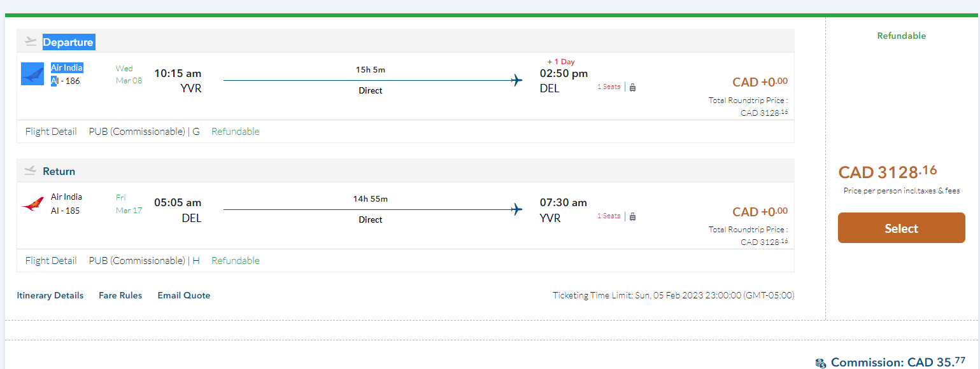Viewport: 980px width, 369px height.
Task: Click the Email Quote link
Action: pyautogui.click(x=184, y=295)
